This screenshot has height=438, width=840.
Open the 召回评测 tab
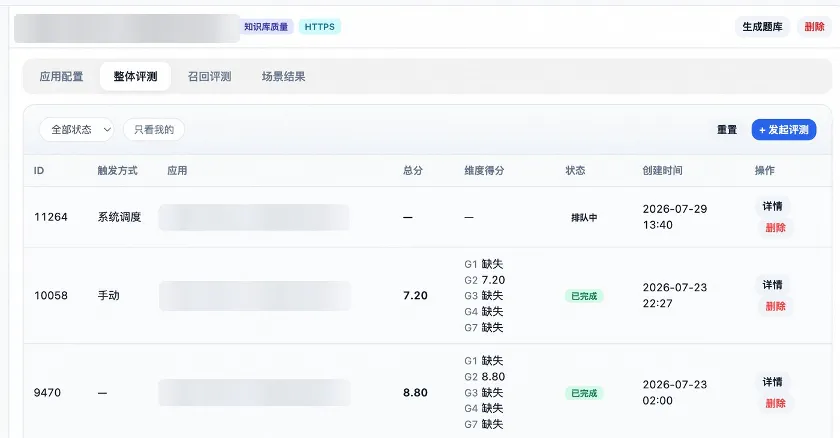(x=209, y=76)
